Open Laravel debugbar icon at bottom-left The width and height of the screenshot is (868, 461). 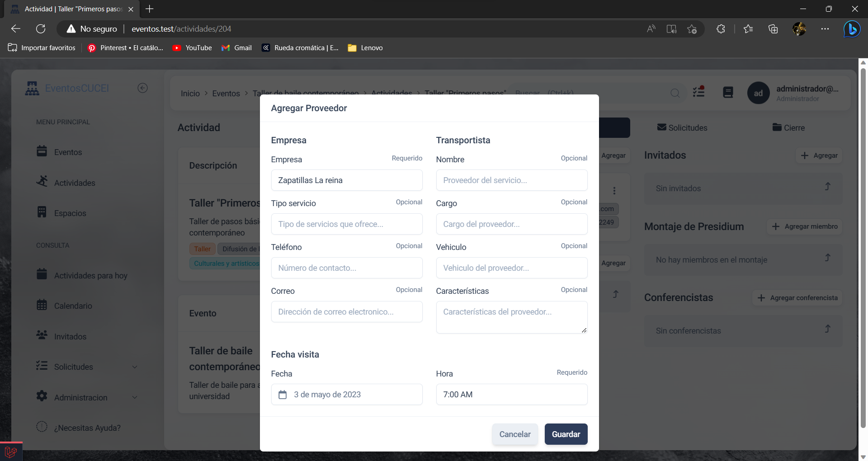11,452
